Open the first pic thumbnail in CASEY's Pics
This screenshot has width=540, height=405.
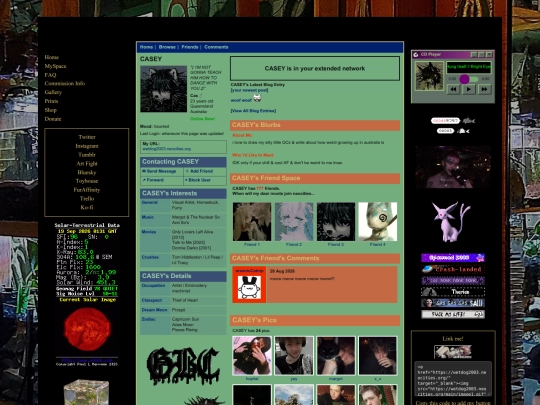(x=252, y=356)
